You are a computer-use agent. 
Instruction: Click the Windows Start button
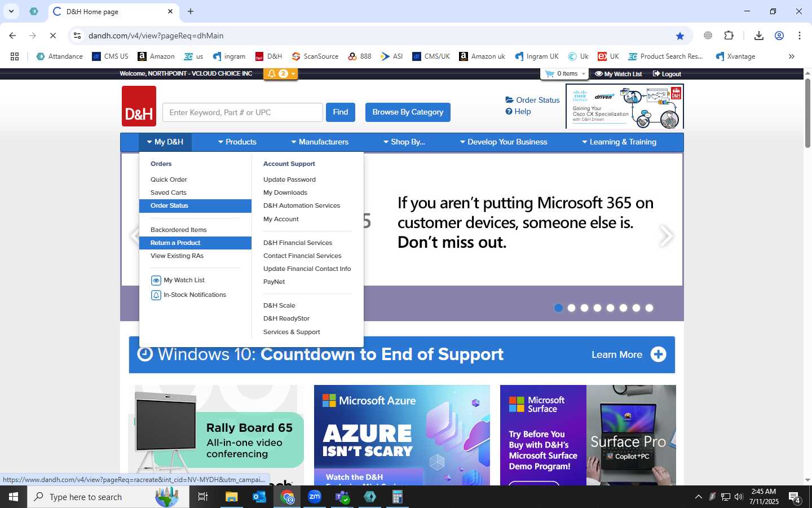coord(14,497)
